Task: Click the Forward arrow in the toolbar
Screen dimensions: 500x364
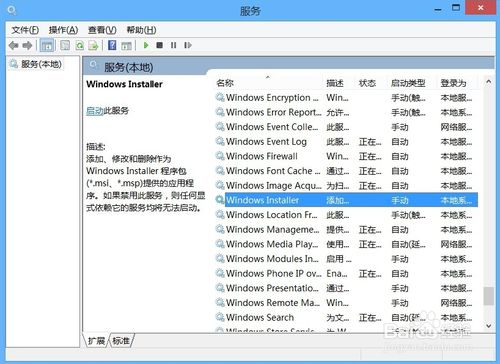Action: click(27, 45)
